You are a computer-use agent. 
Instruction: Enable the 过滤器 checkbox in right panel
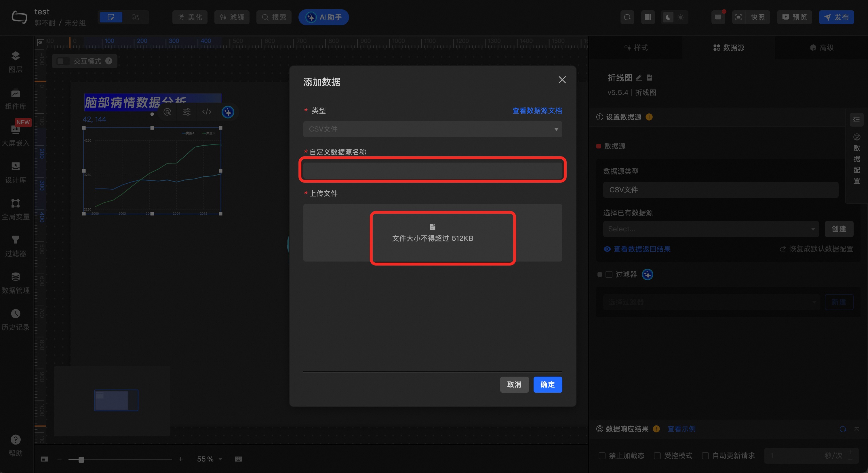(609, 274)
